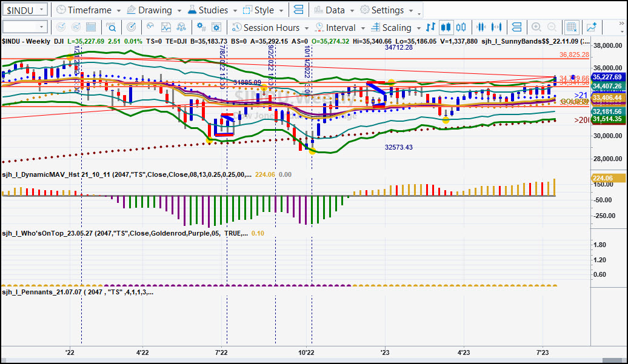Viewport: 628px width, 364px height.
Task: Click the 33,406.44 gold price label
Action: click(x=607, y=98)
